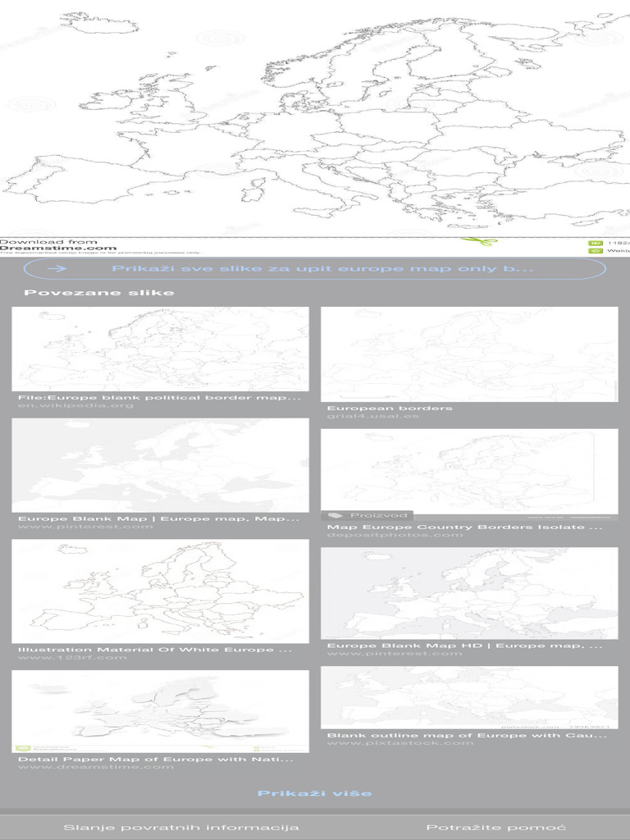630x840 pixels.
Task: Select the 'Povezane slike' heading text
Action: pyautogui.click(x=99, y=293)
